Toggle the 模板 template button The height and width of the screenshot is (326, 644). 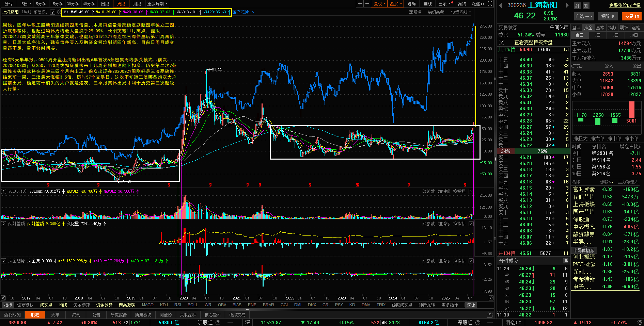[x=471, y=305]
